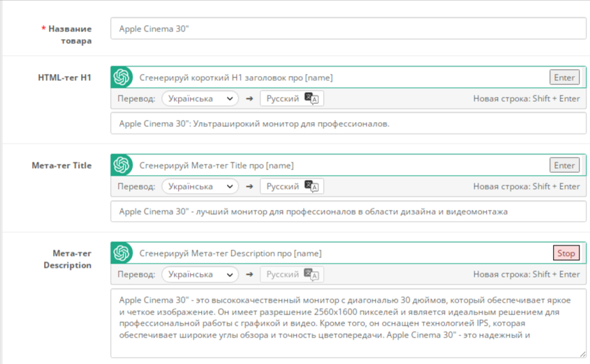590x364 pixels.
Task: Click the 'Мета-тег Title' label
Action: [x=61, y=166]
